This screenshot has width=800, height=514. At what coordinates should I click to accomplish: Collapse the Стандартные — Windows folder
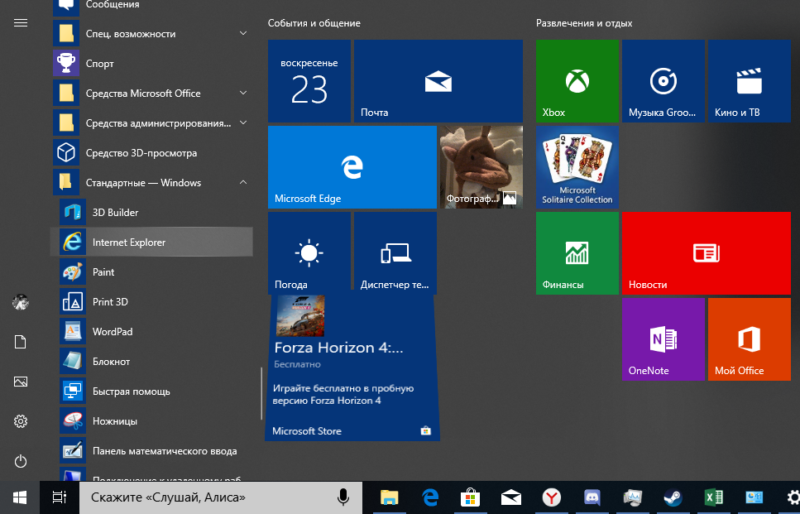152,183
